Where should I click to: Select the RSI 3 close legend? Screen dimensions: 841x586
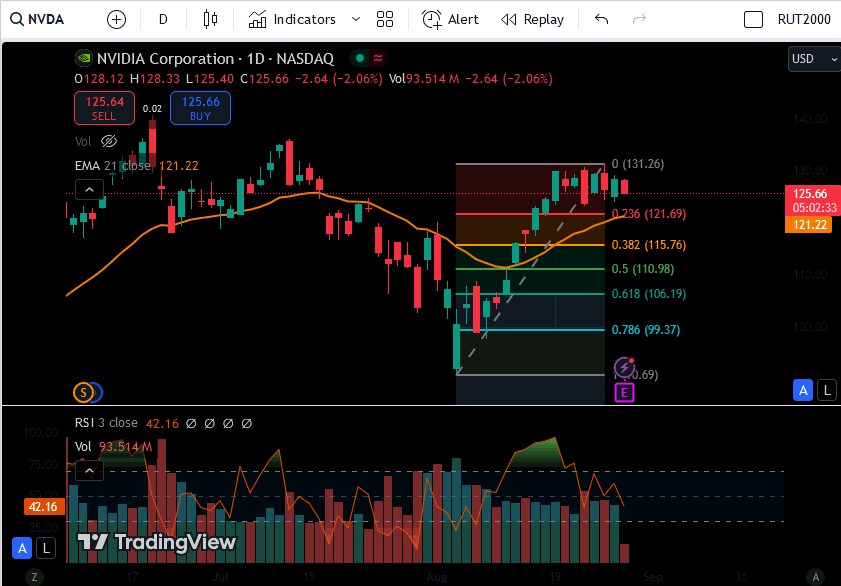[x=106, y=423]
